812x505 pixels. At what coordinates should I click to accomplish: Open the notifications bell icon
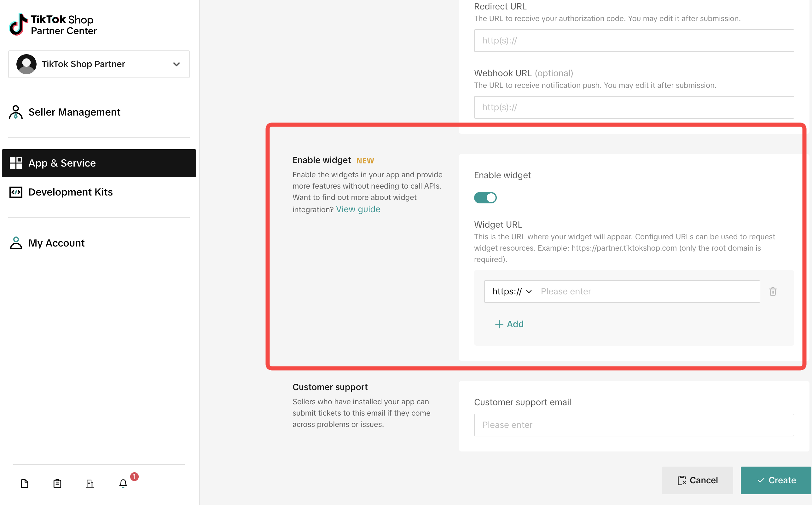point(123,483)
